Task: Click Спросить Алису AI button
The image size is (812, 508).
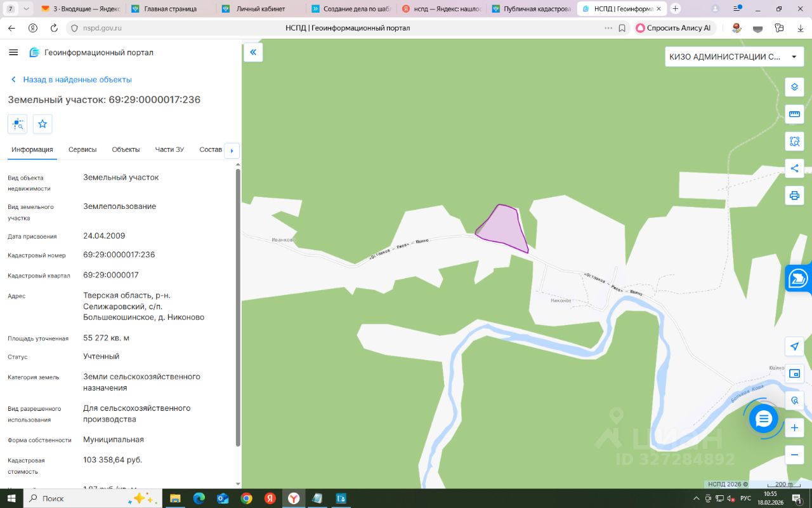Action: [x=674, y=28]
